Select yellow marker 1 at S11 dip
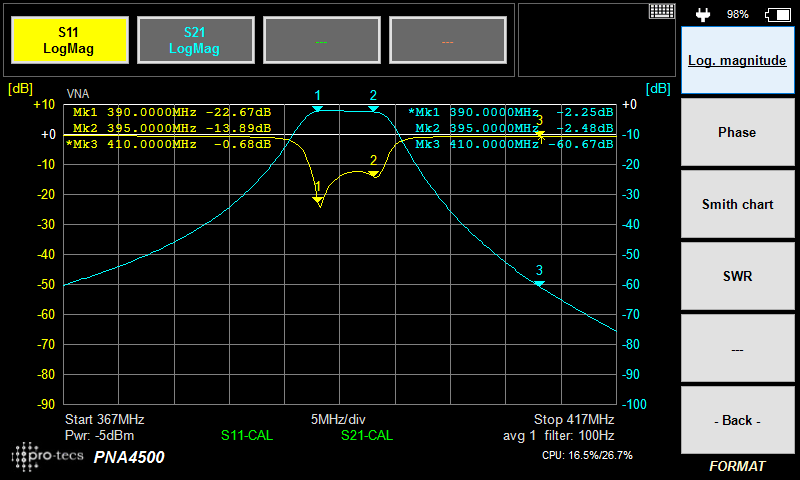 (x=319, y=201)
